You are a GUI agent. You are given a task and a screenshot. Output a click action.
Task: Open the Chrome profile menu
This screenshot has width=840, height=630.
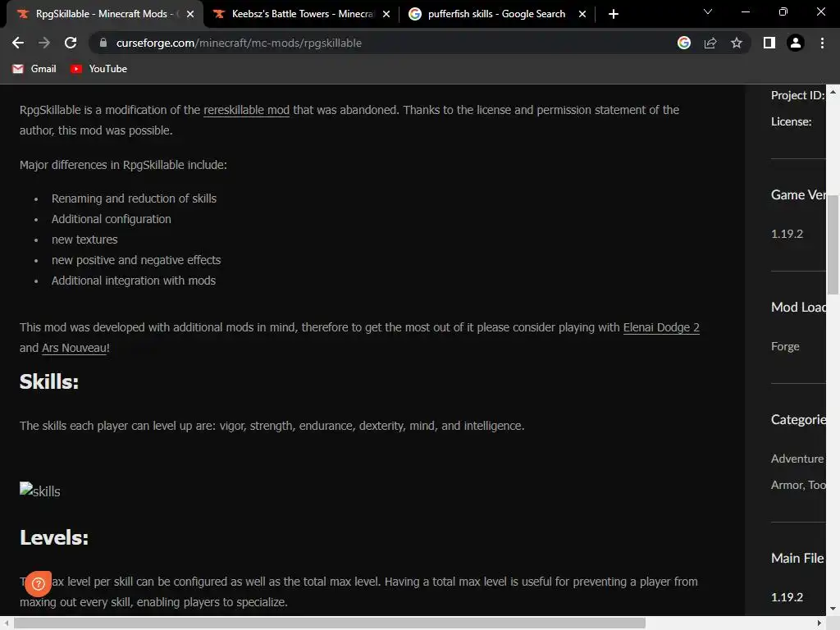[796, 43]
